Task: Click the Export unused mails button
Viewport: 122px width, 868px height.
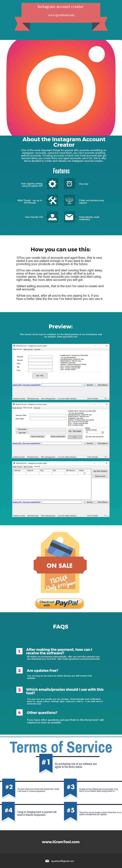Action: point(37,436)
